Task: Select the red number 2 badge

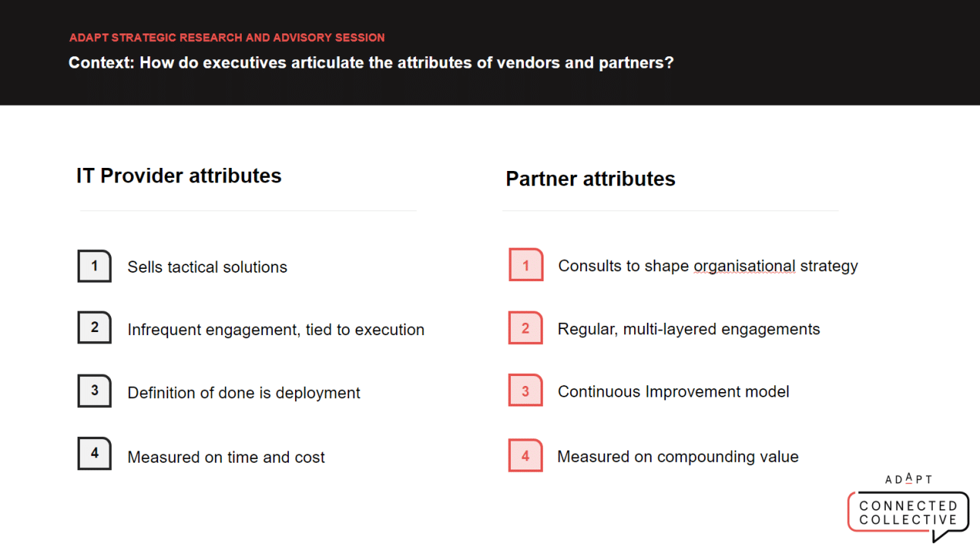Action: (x=525, y=328)
